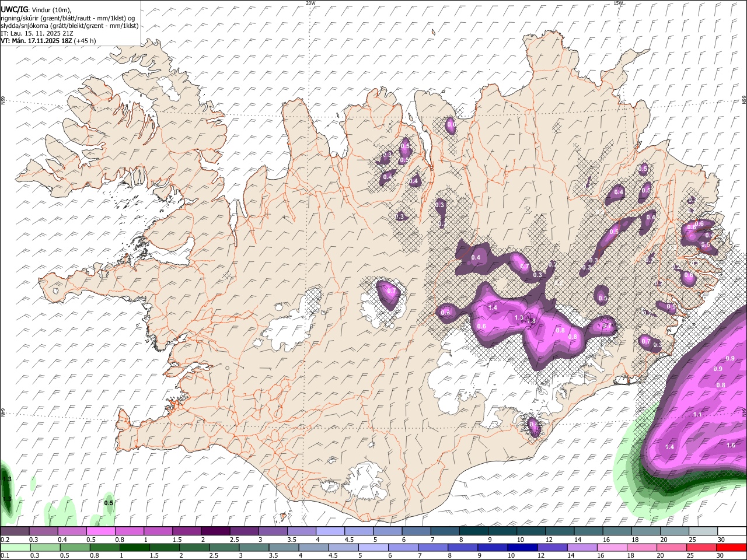Pick the light pink swatch at 16 on the bottom scale
The image size is (747, 560).
[611, 547]
